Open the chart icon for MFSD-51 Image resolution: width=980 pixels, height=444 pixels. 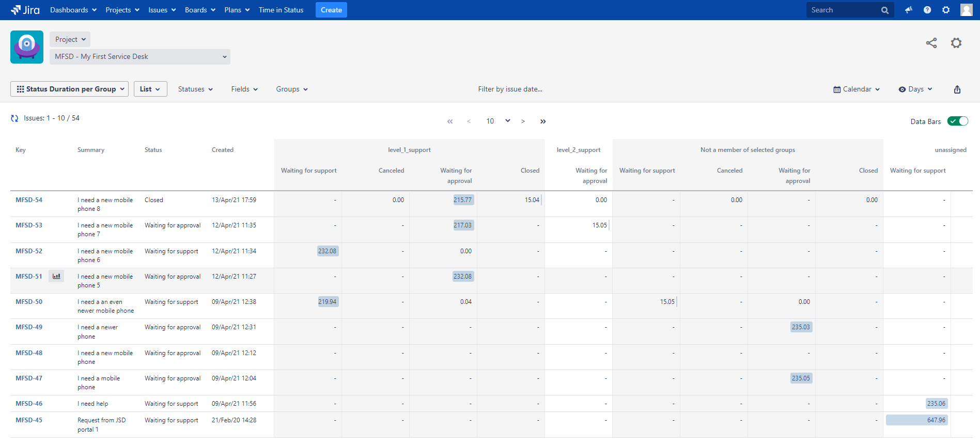(56, 277)
